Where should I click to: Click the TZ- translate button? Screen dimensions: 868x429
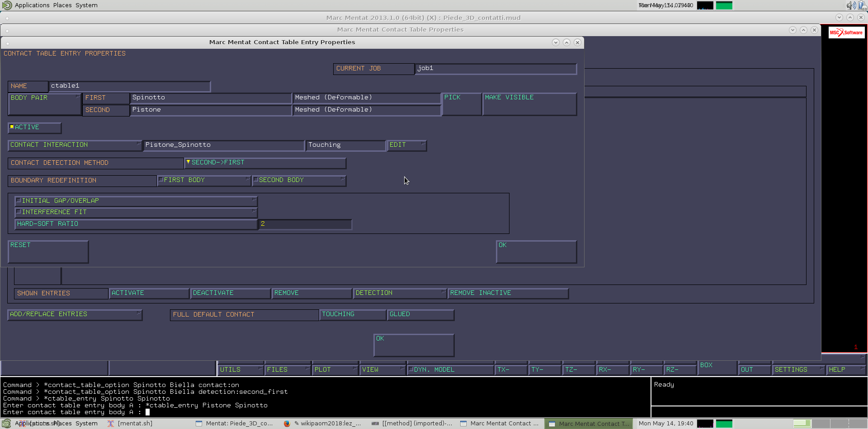579,370
